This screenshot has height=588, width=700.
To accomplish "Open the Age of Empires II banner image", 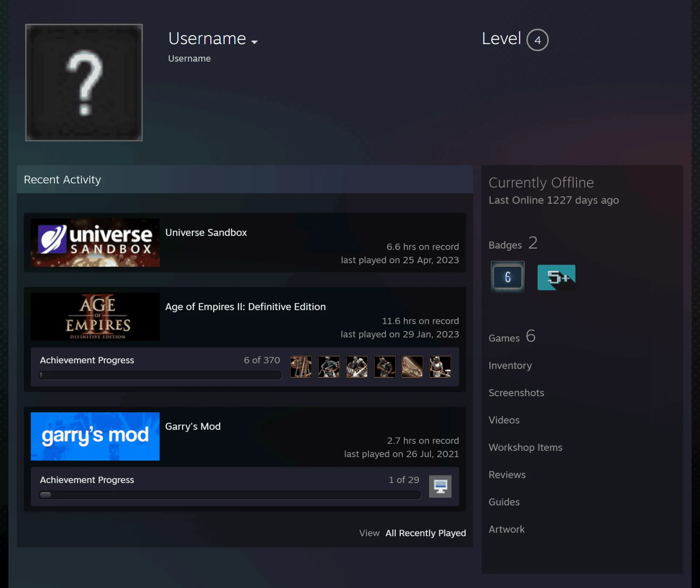I will coord(95,317).
